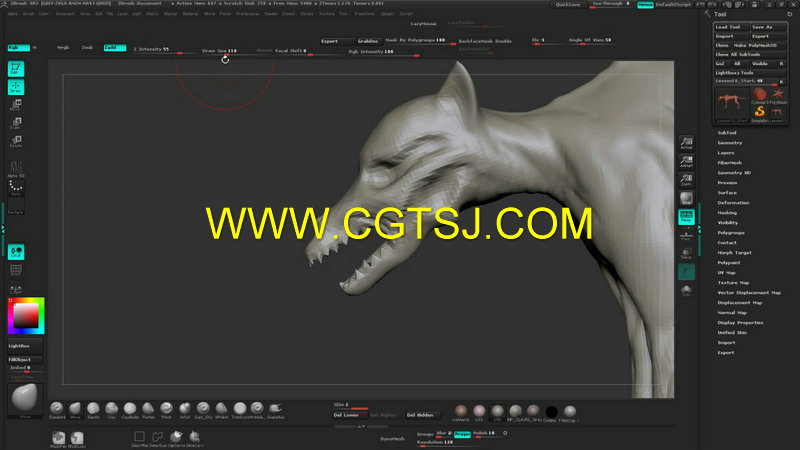Toggle the Zsub sculpt mode
Screen dimensions: 800x450
pos(87,47)
